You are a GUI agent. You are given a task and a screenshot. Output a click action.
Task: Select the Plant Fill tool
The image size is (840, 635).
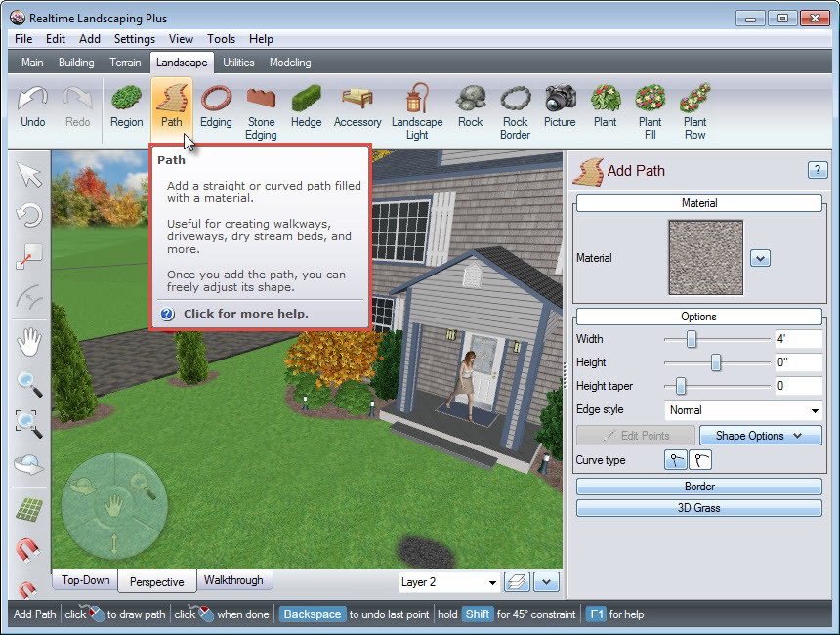650,112
